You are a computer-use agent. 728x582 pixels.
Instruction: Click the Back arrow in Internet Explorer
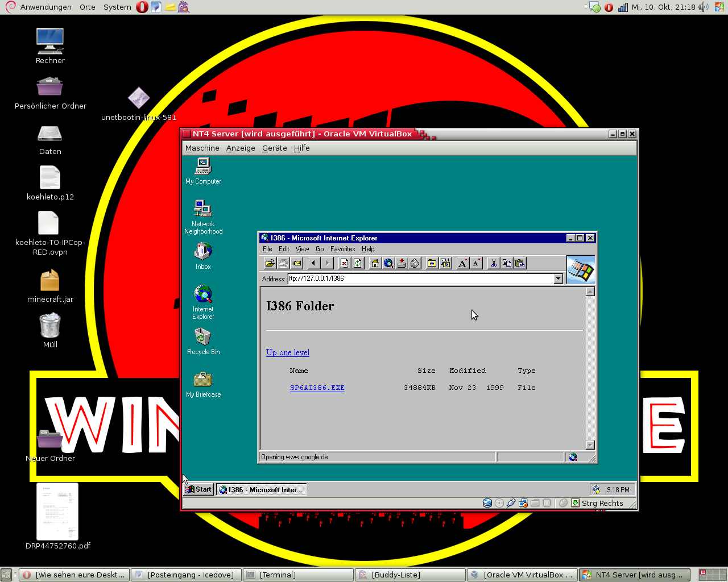(x=313, y=263)
